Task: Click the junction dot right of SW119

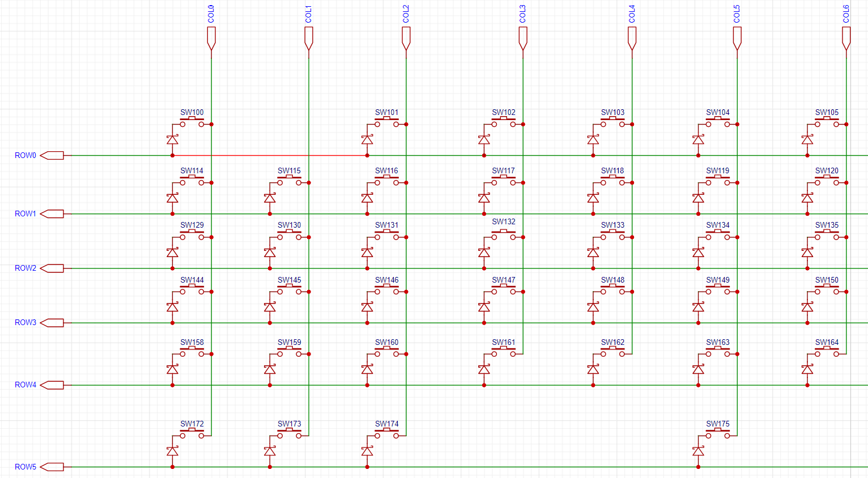Action: tap(737, 183)
